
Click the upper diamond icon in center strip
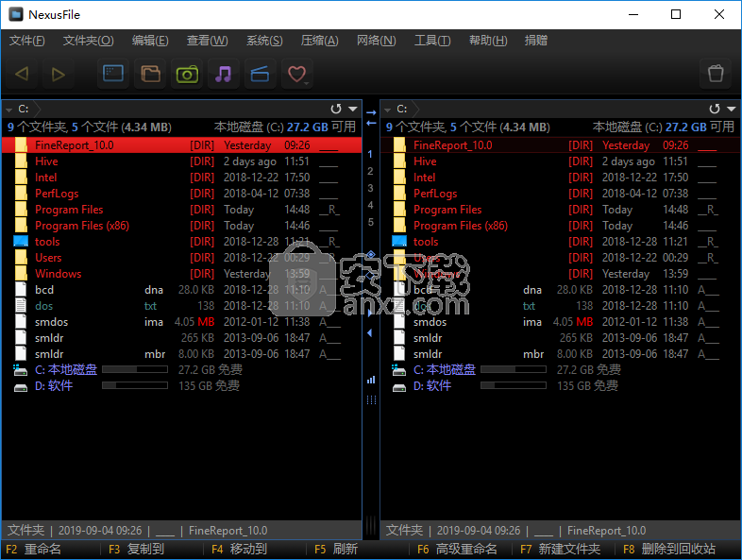point(371,254)
